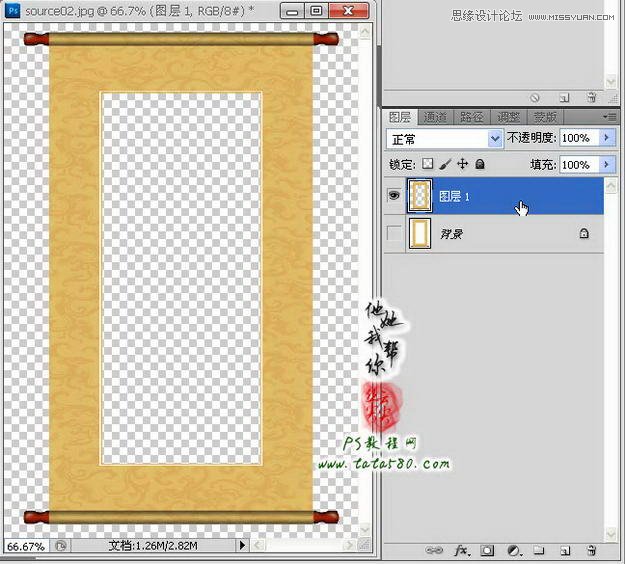Open the status bar info arrow menu
The height and width of the screenshot is (564, 625).
242,545
